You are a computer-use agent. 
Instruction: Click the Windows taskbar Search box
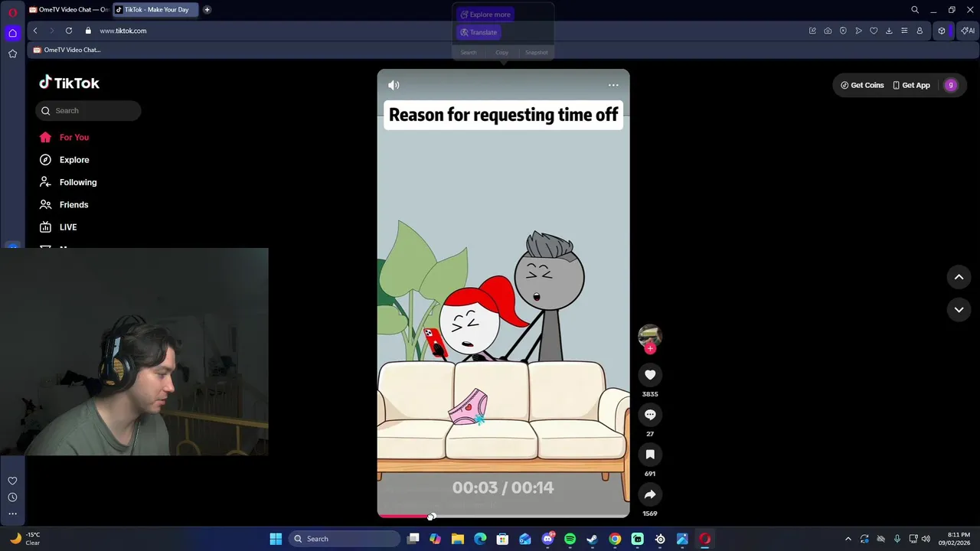(x=345, y=539)
